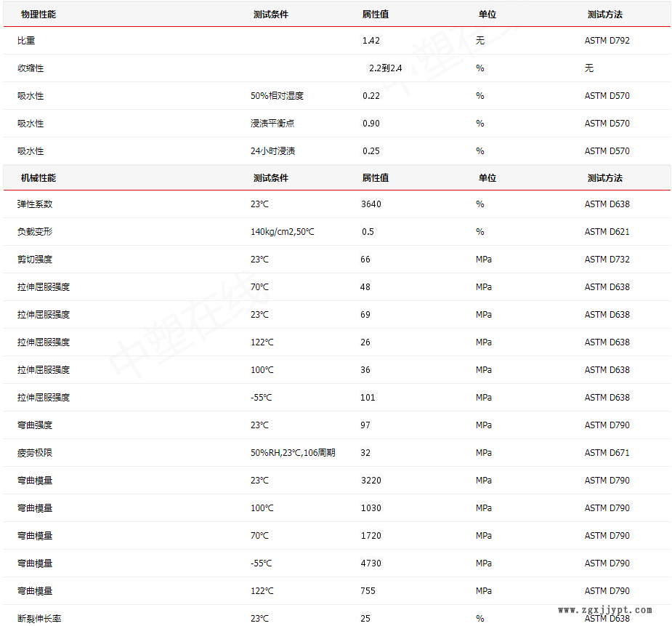Select the 3640 elastic modulus value
This screenshot has height=626, width=672.
click(371, 204)
